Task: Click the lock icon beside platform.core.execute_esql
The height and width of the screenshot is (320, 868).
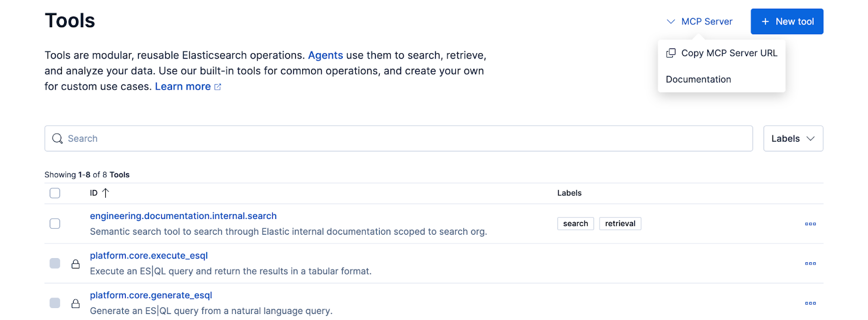Action: point(76,263)
